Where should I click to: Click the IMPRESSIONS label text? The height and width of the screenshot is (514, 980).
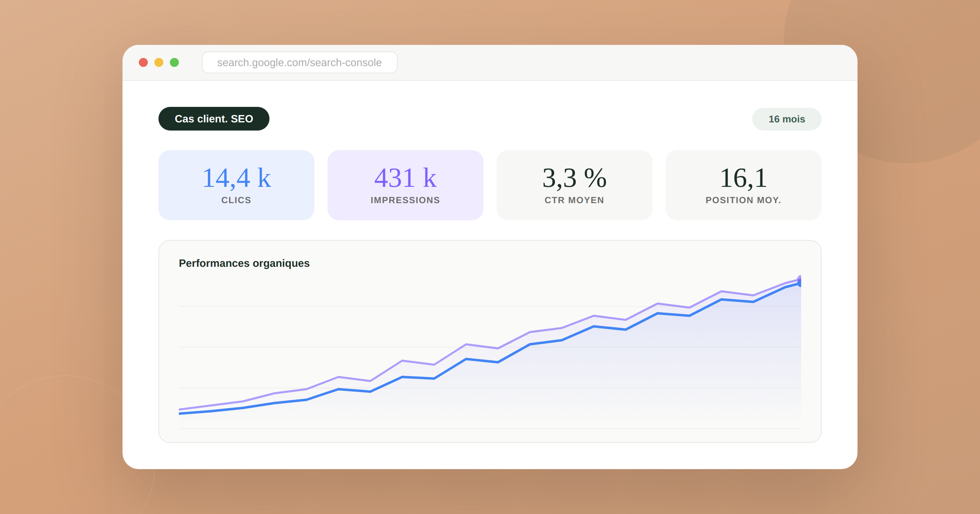point(405,200)
